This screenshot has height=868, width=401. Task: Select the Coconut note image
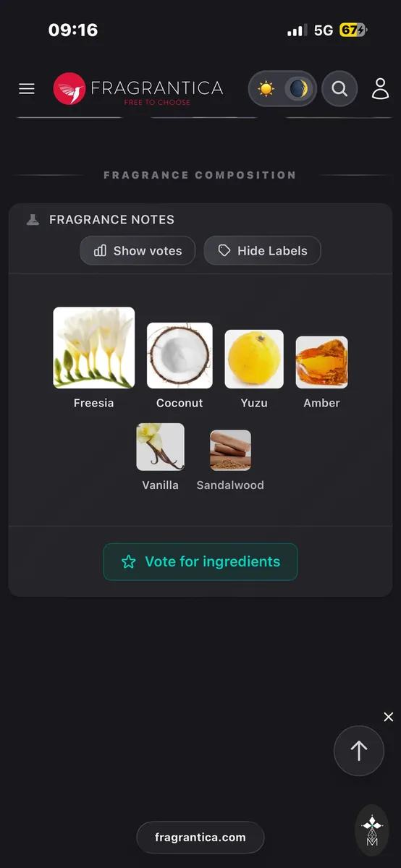[180, 356]
